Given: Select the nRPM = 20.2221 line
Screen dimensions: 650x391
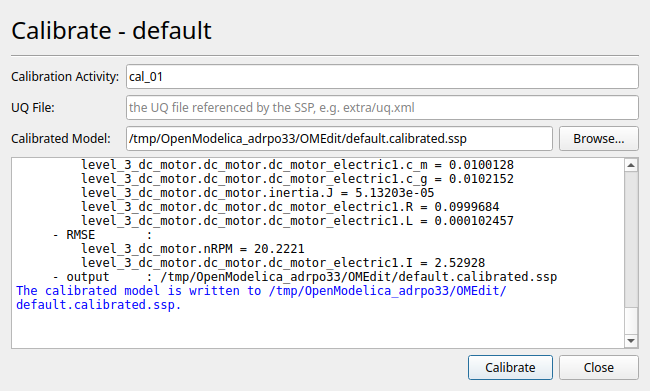Looking at the screenshot, I should (193, 249).
